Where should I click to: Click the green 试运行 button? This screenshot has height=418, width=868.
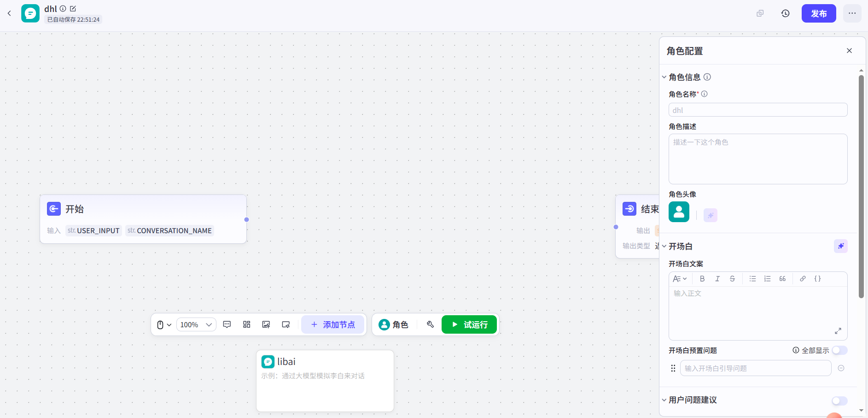(x=469, y=324)
